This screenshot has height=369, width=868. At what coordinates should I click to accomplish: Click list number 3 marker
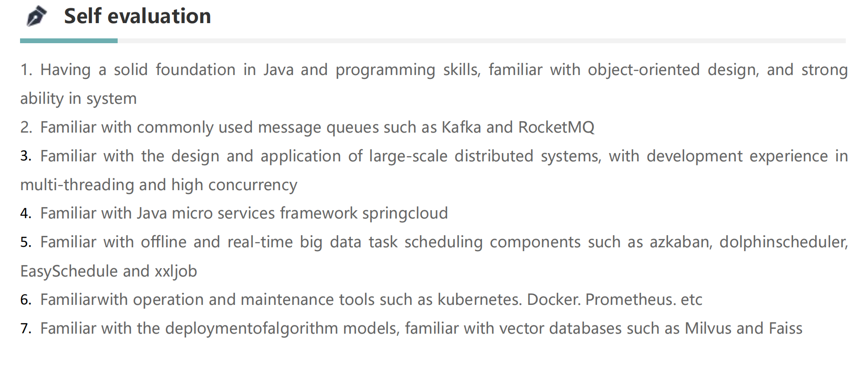(x=26, y=156)
